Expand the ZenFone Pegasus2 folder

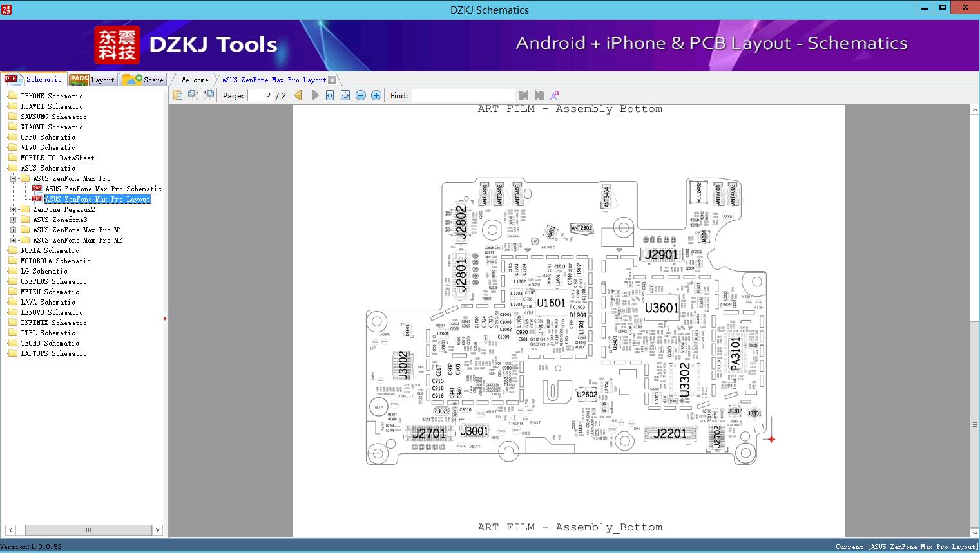coord(13,209)
